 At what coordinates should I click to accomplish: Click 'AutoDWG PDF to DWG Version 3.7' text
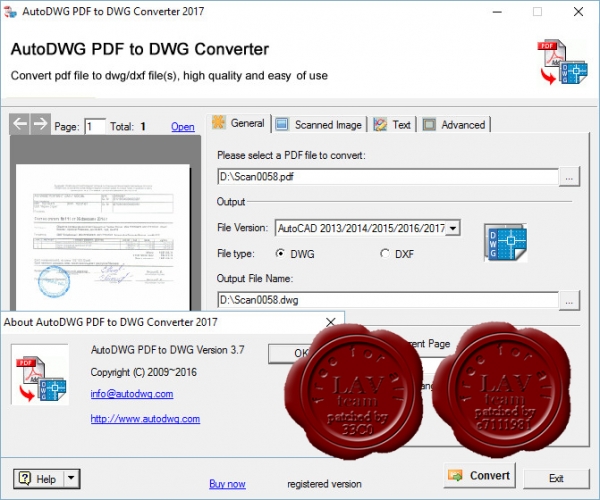(x=167, y=350)
